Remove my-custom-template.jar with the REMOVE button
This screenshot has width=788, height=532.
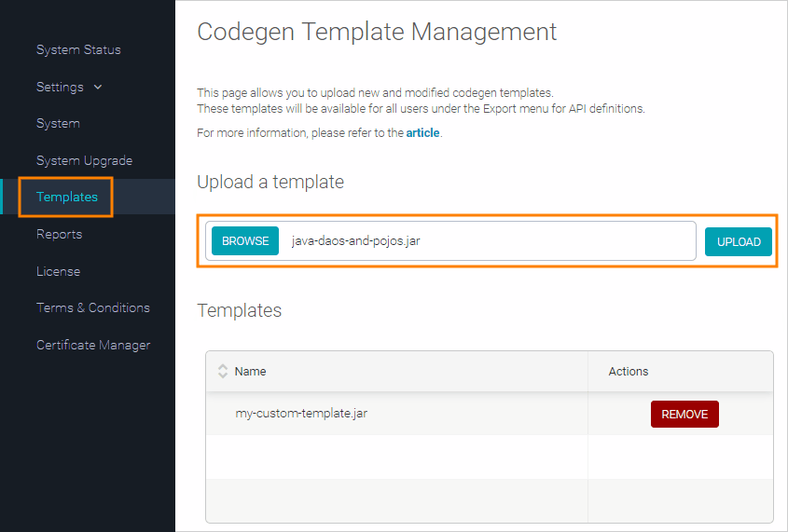[684, 414]
